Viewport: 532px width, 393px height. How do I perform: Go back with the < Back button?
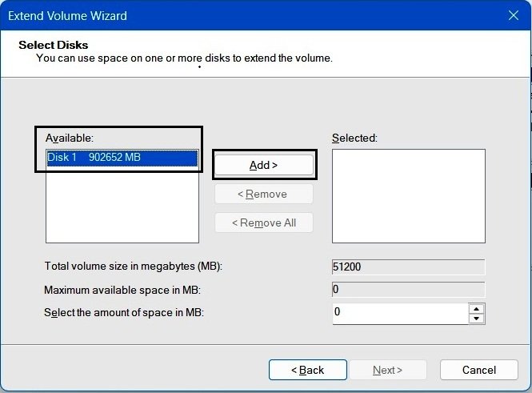tap(308, 370)
